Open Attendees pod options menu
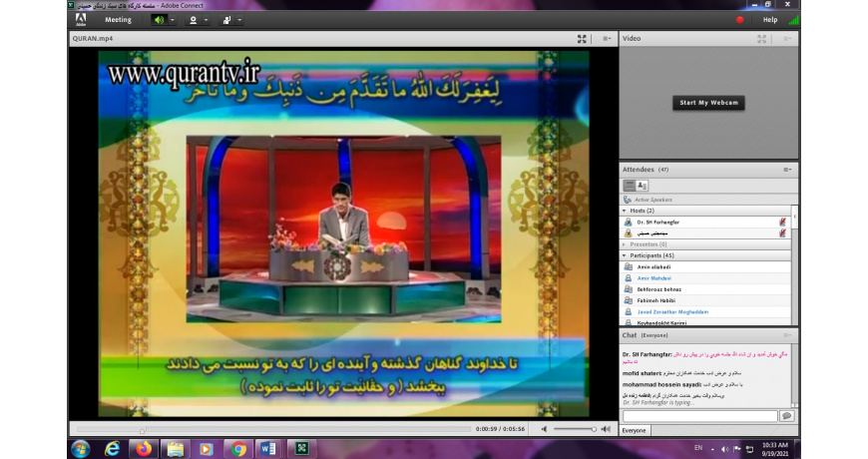The width and height of the screenshot is (868, 459). click(x=786, y=170)
